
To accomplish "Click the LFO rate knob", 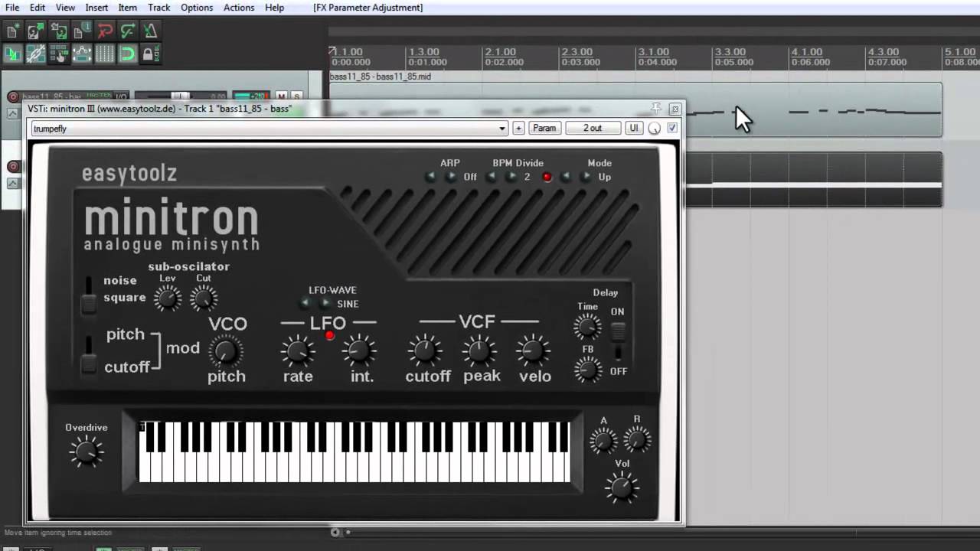I will click(x=297, y=351).
